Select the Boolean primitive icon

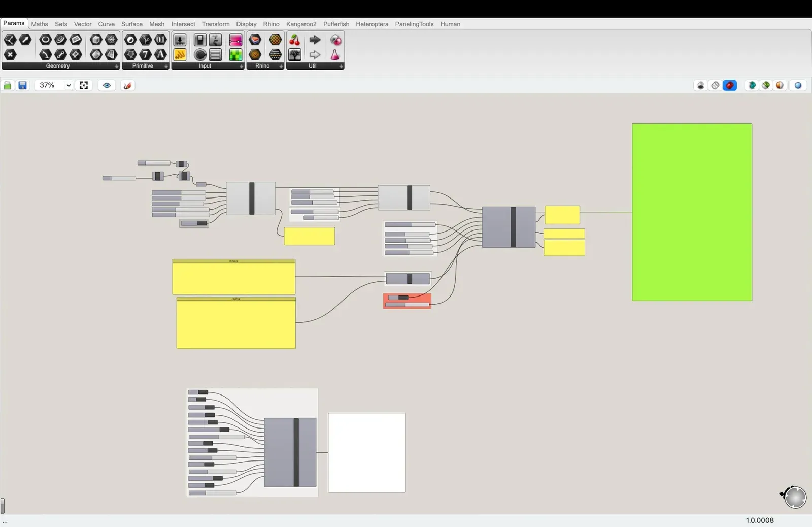[x=130, y=40]
